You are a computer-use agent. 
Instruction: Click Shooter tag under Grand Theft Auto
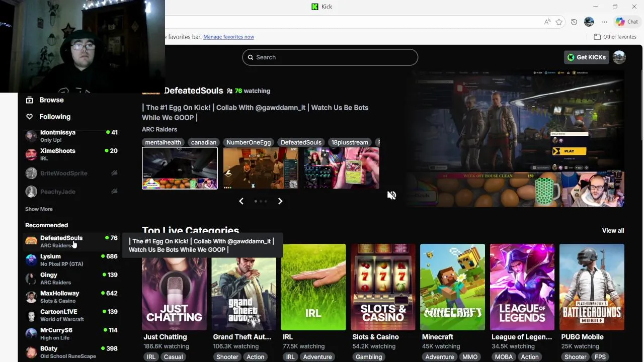coord(227,357)
